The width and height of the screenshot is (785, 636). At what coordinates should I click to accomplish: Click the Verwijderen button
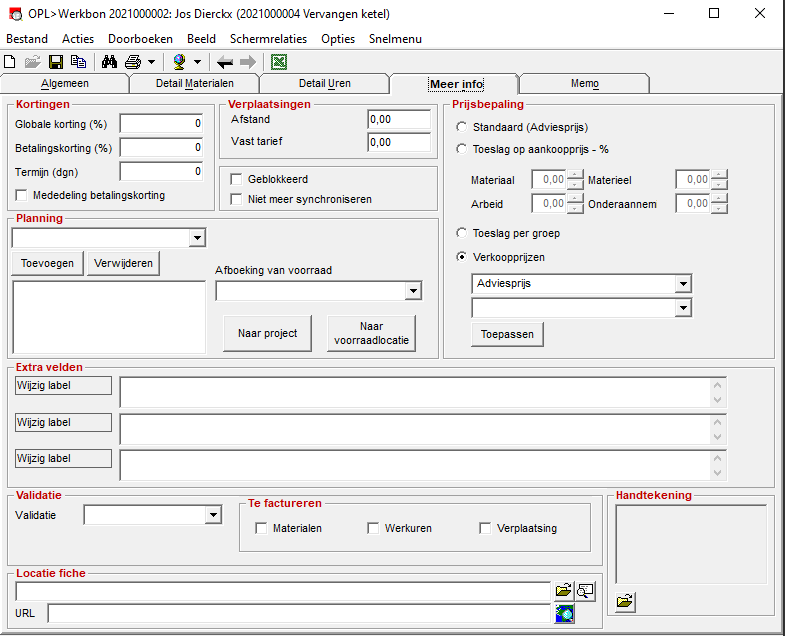coord(123,263)
